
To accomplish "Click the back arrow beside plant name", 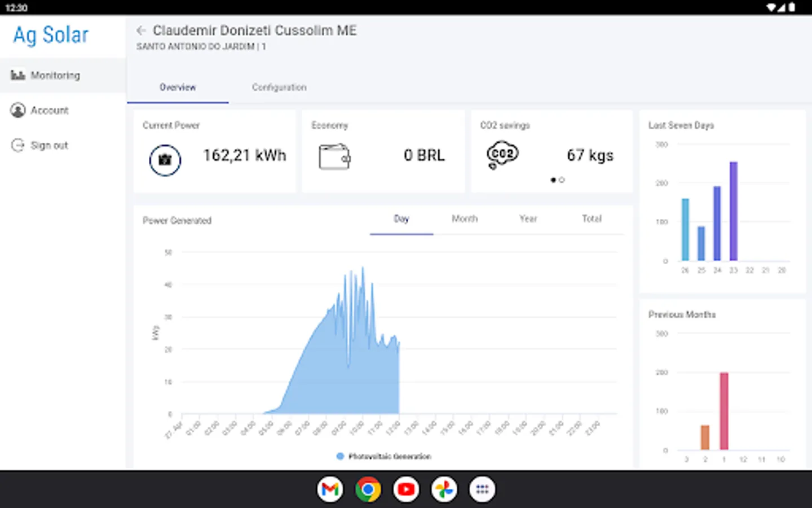I will [x=141, y=30].
